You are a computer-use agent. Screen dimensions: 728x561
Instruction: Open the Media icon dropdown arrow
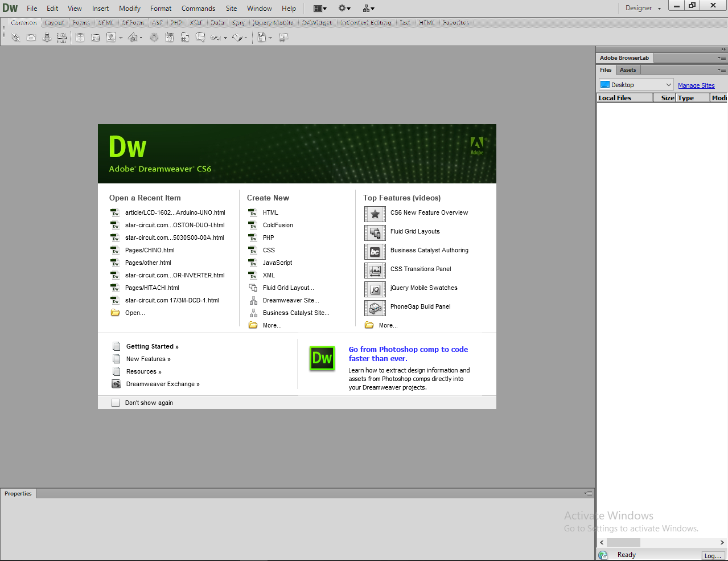point(141,38)
